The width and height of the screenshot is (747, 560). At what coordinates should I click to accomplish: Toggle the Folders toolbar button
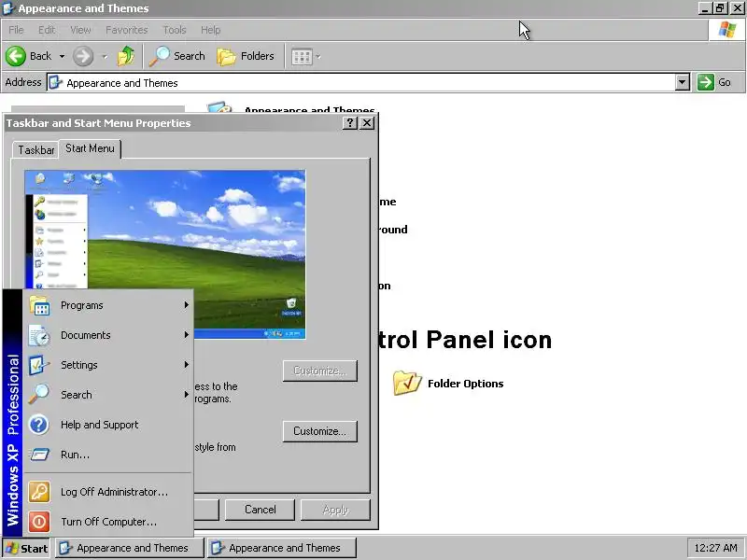(x=246, y=56)
